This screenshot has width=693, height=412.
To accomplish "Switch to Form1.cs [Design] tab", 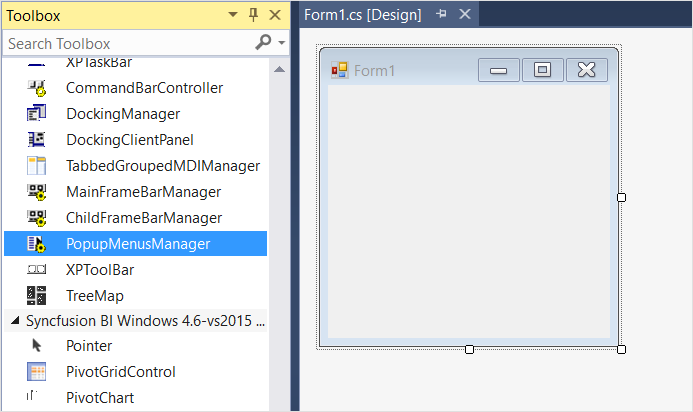I will tap(362, 15).
